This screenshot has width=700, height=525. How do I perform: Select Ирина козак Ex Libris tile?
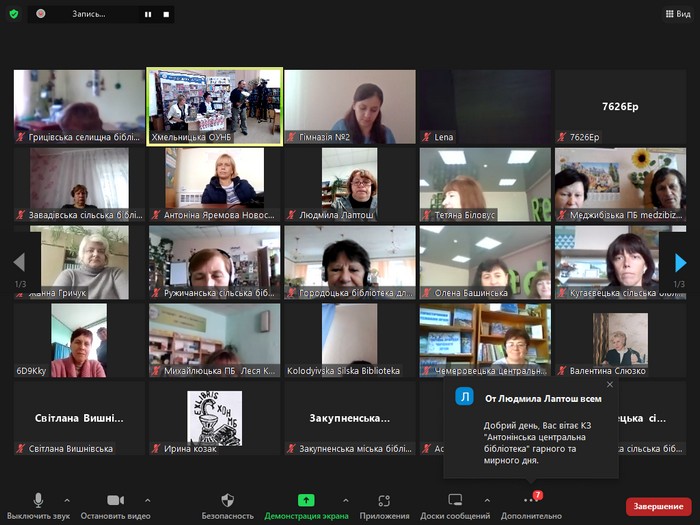215,418
